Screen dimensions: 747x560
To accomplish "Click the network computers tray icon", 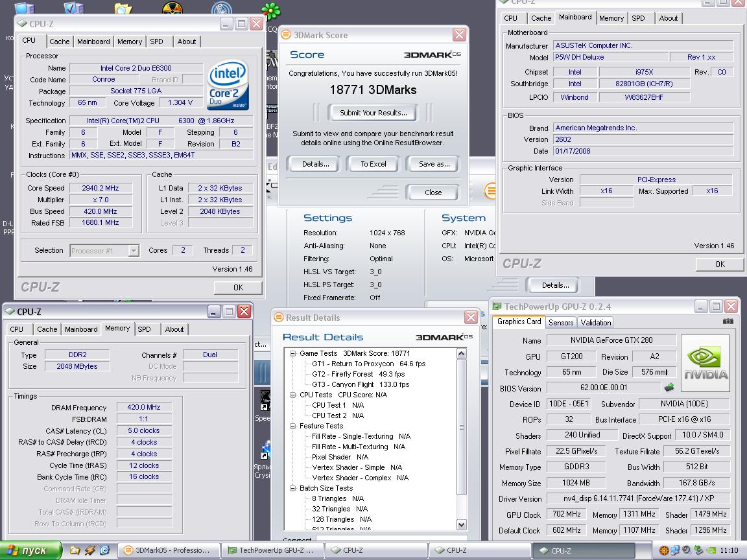I will [675, 551].
